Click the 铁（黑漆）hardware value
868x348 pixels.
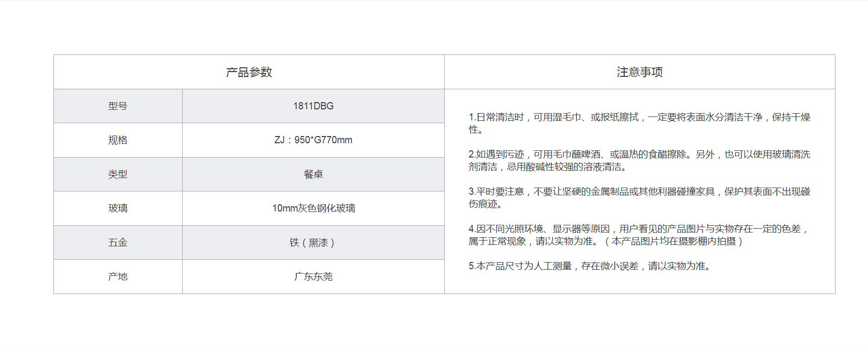coord(313,243)
